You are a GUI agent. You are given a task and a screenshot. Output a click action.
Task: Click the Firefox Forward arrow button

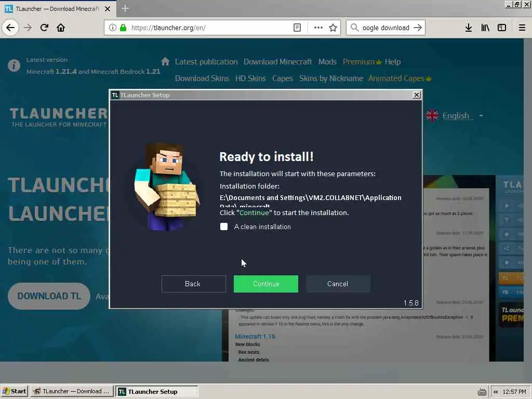[x=28, y=28]
